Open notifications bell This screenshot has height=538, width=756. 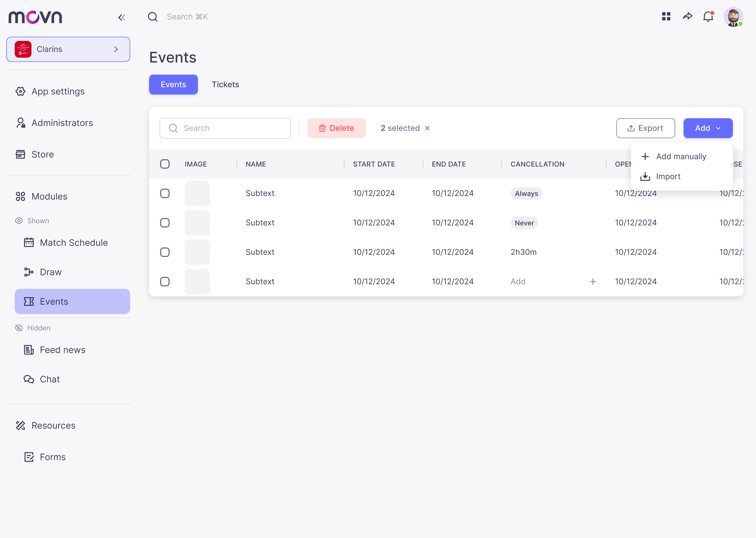point(708,16)
